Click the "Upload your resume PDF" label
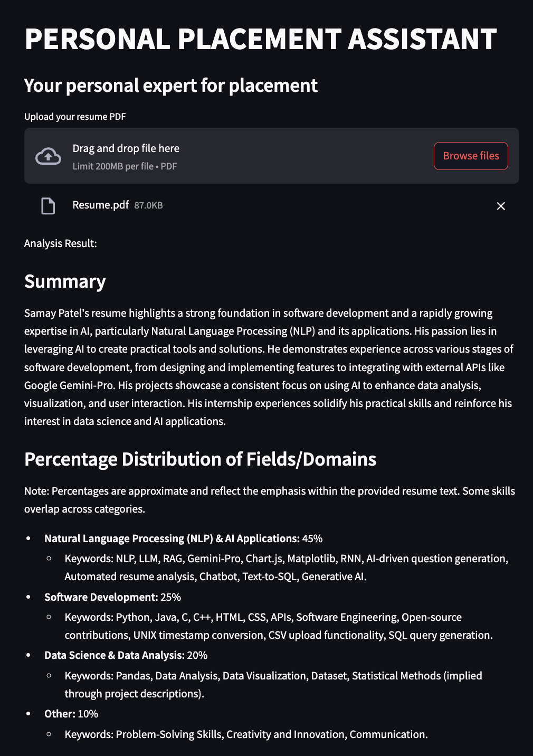 pyautogui.click(x=75, y=117)
